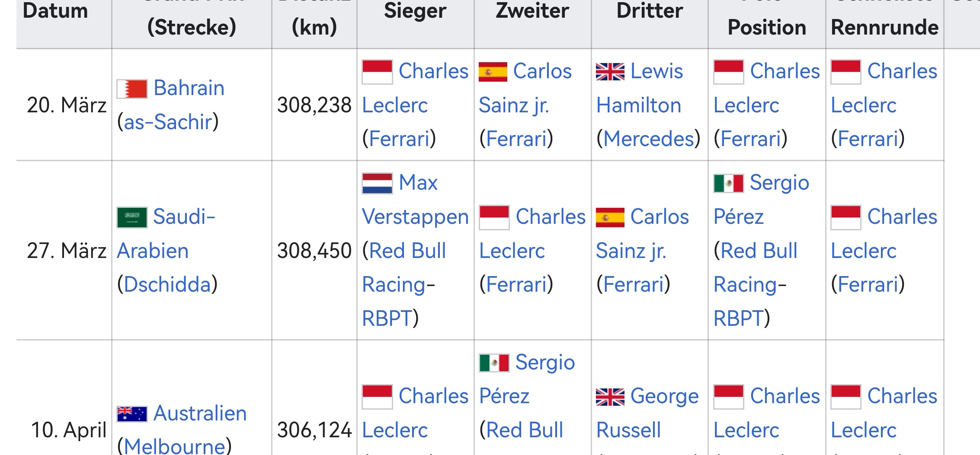The height and width of the screenshot is (455, 980).
Task: Open Max Verstappen's driver page
Action: [415, 200]
